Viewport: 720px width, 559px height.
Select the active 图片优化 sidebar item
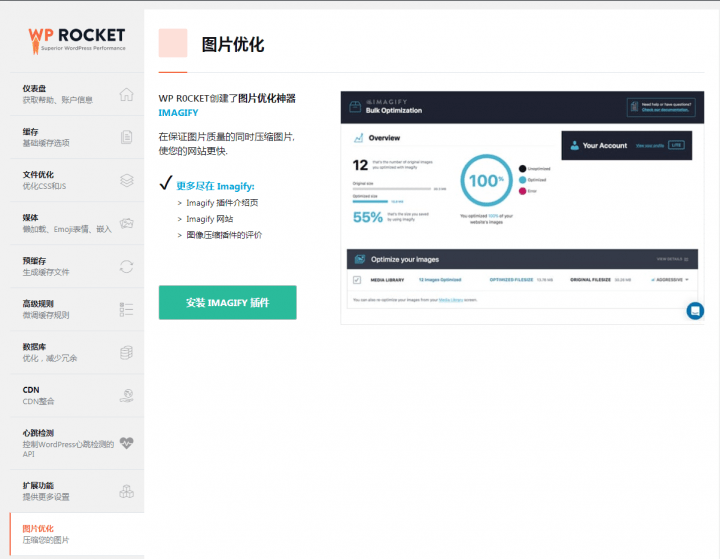(77, 534)
